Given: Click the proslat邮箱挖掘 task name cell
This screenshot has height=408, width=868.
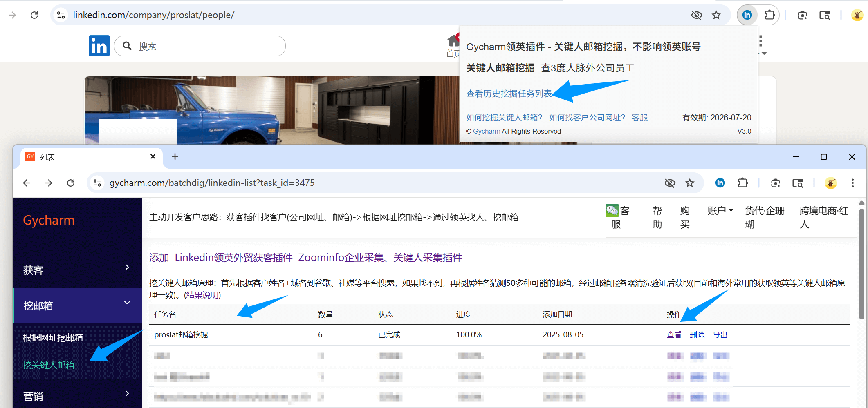Looking at the screenshot, I should click(181, 335).
